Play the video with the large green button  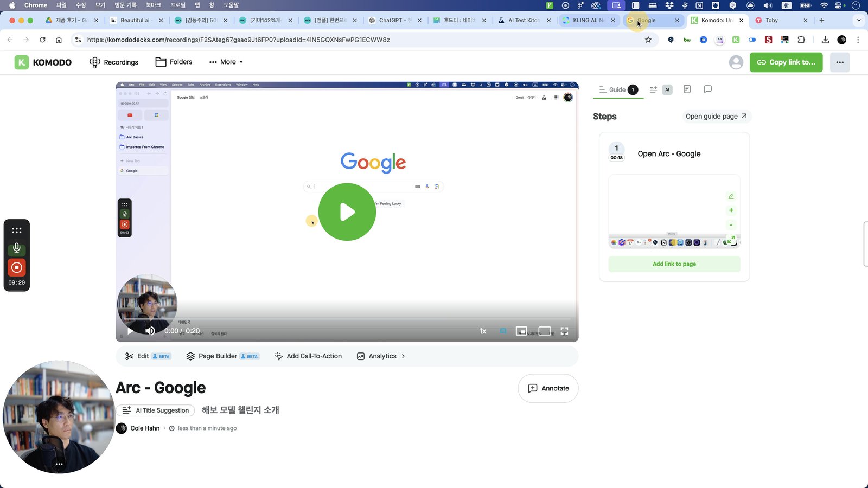tap(347, 212)
